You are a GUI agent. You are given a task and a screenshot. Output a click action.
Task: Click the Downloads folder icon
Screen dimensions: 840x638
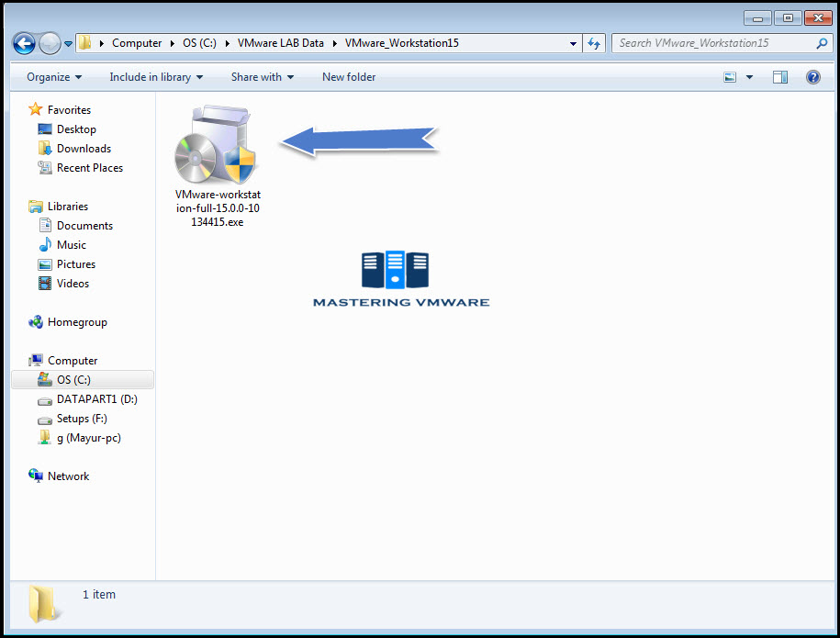[x=45, y=149]
